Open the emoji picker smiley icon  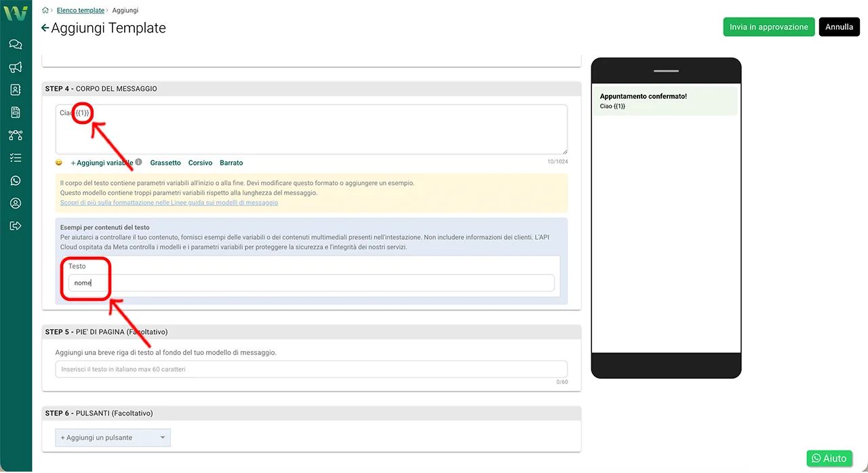(x=59, y=163)
